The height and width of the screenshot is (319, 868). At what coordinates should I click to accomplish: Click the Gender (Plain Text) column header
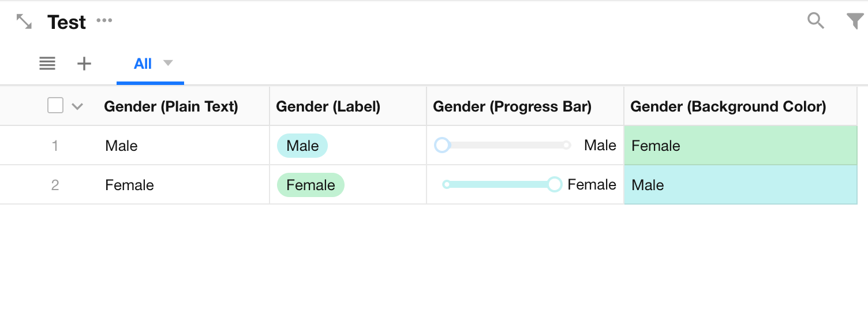[171, 106]
